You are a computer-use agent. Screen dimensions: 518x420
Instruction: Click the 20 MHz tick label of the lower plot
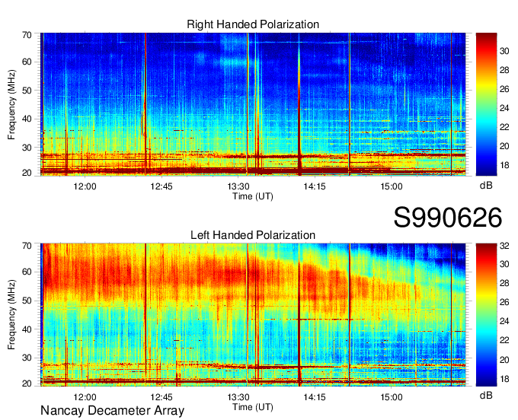coord(27,383)
